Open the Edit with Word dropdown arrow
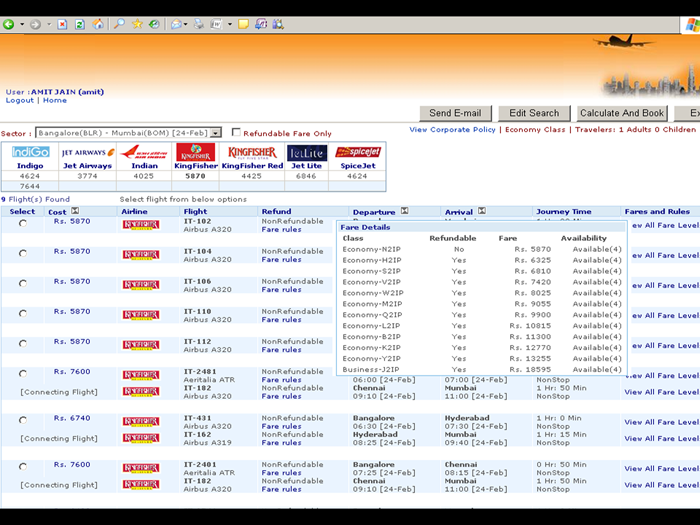Image resolution: width=700 pixels, height=525 pixels. tap(230, 24)
